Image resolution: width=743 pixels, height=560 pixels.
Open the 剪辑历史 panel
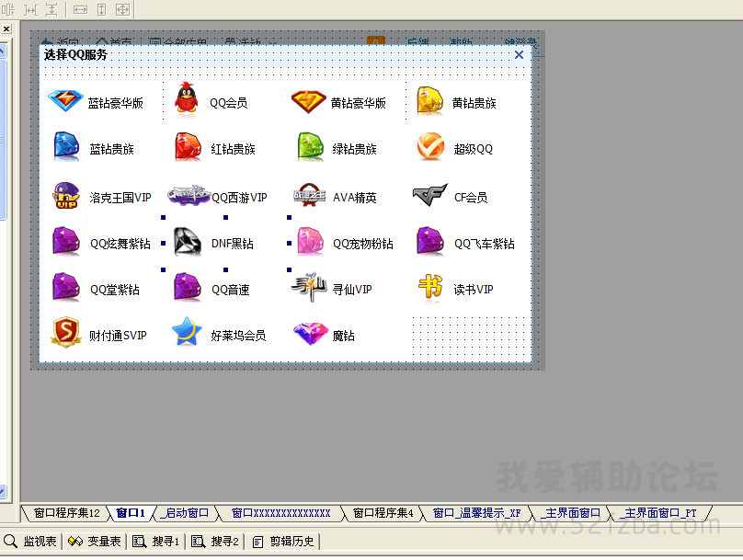tap(283, 541)
